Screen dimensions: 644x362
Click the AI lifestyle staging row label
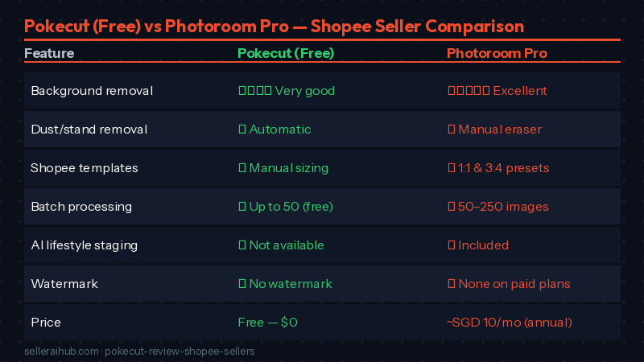click(85, 245)
